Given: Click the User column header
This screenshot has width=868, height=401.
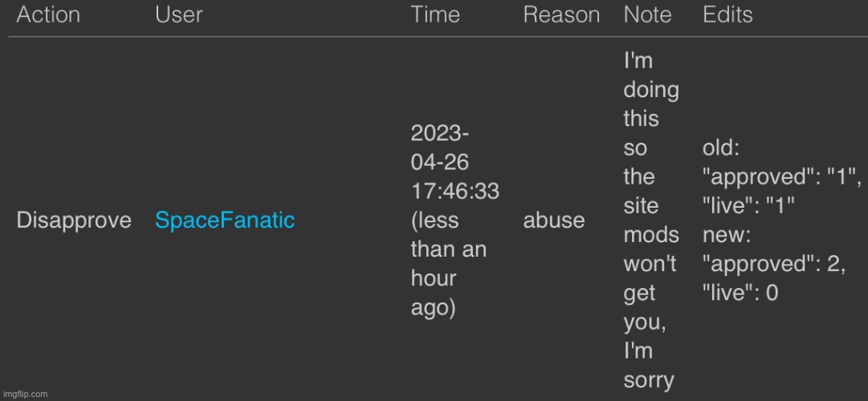Looking at the screenshot, I should (179, 14).
